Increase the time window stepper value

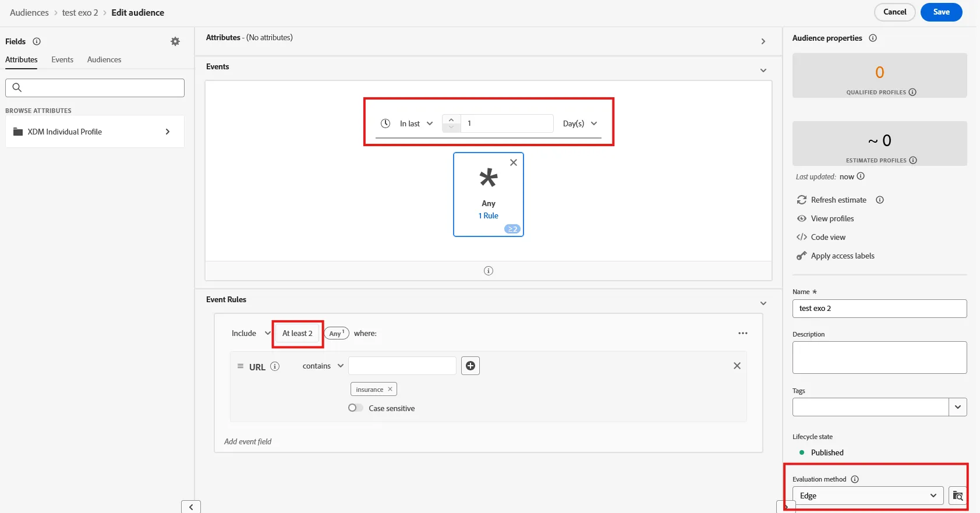451,119
